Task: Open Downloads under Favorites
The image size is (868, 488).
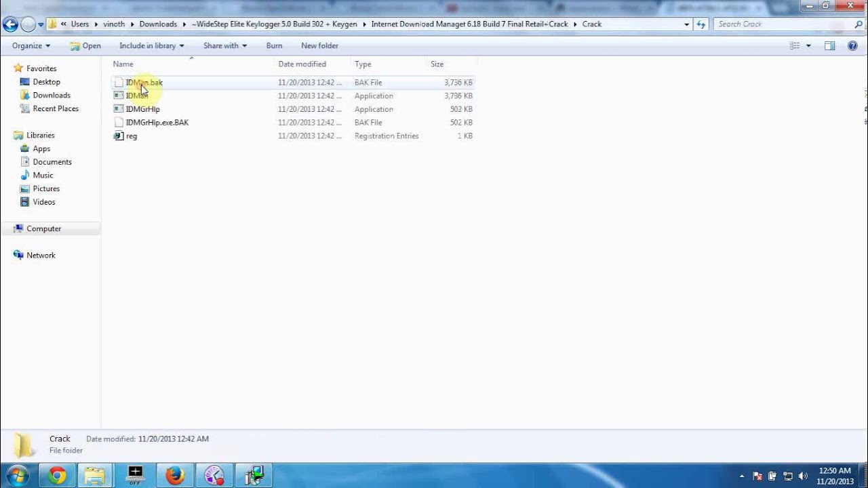Action: (x=52, y=95)
